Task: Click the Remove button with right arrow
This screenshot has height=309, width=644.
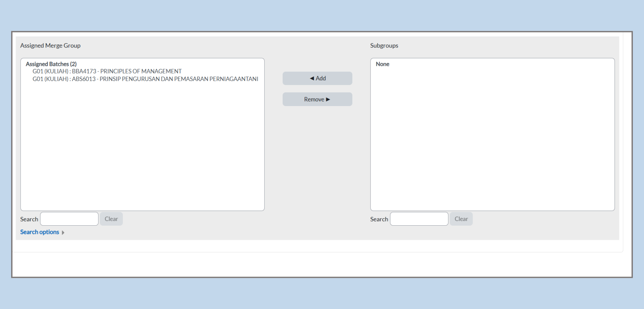Action: tap(317, 99)
